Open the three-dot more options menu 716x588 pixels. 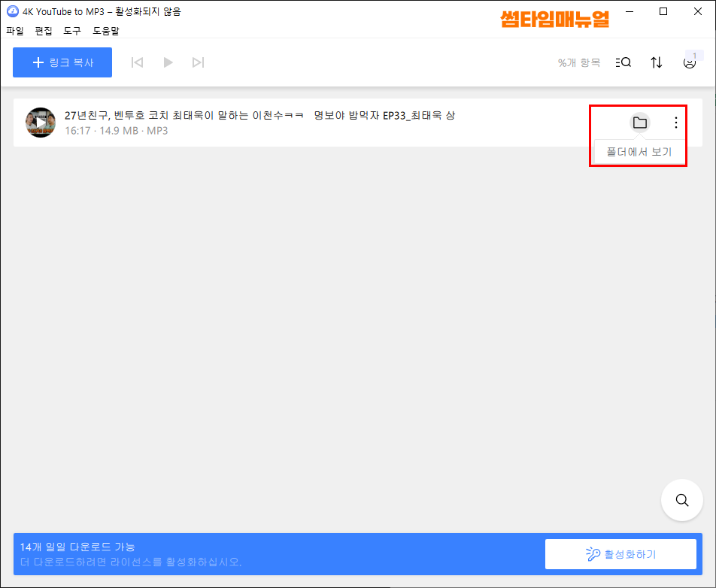tap(676, 123)
